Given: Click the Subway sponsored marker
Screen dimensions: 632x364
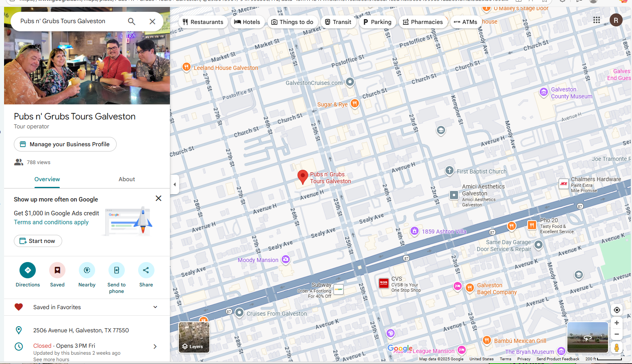Looking at the screenshot, I should click(x=339, y=289).
